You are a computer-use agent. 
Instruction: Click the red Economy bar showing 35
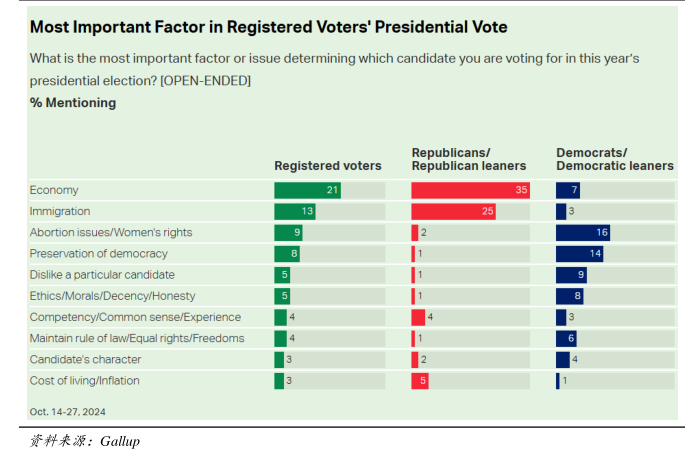[x=470, y=190]
